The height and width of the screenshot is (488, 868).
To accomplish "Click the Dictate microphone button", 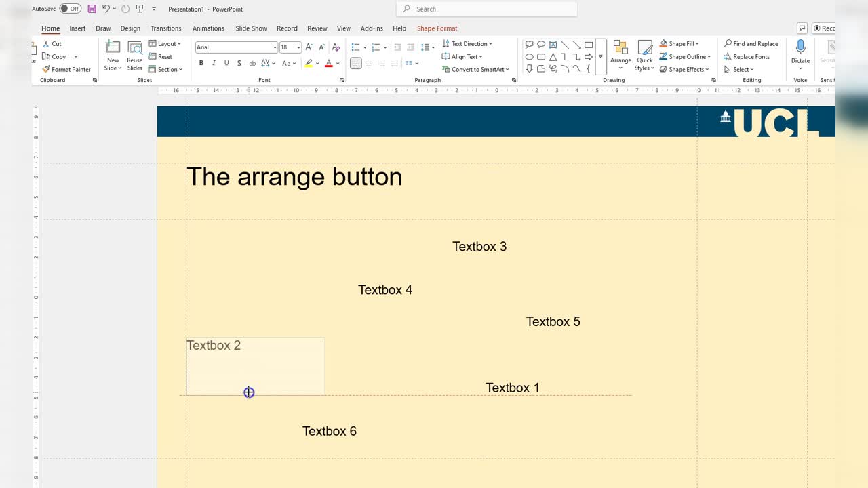I will (x=800, y=53).
